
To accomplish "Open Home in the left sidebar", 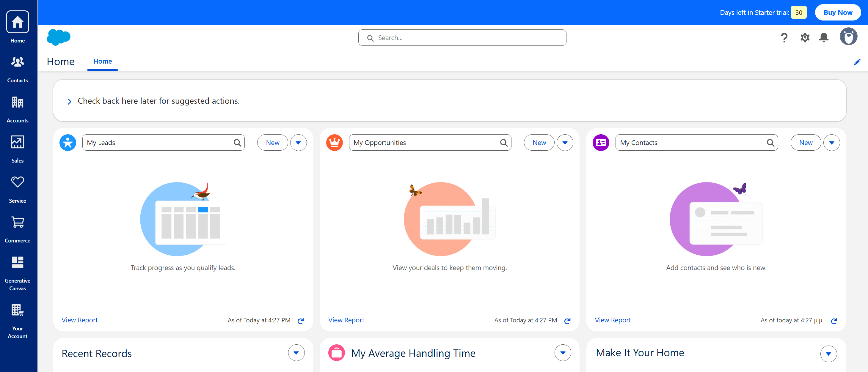I will point(18,27).
